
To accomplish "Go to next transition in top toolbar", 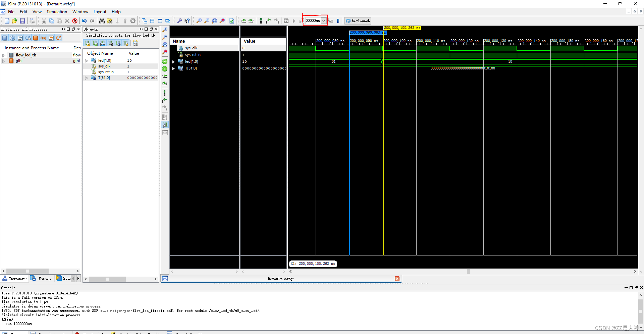I will [x=251, y=21].
